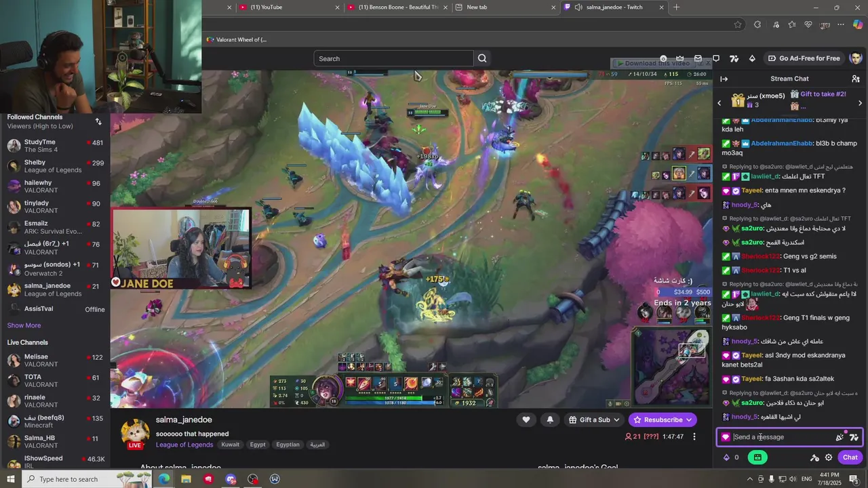
Task: Toggle the notification bell for salma_janedoe
Action: tap(550, 420)
